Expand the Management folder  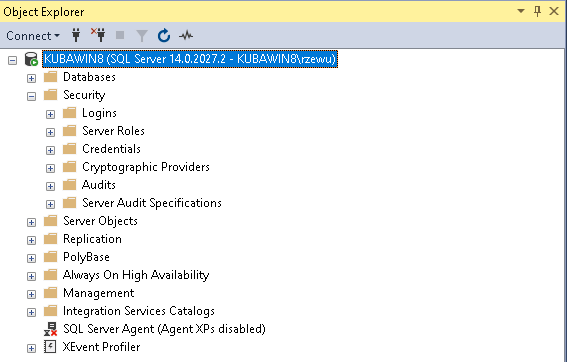tap(31, 294)
